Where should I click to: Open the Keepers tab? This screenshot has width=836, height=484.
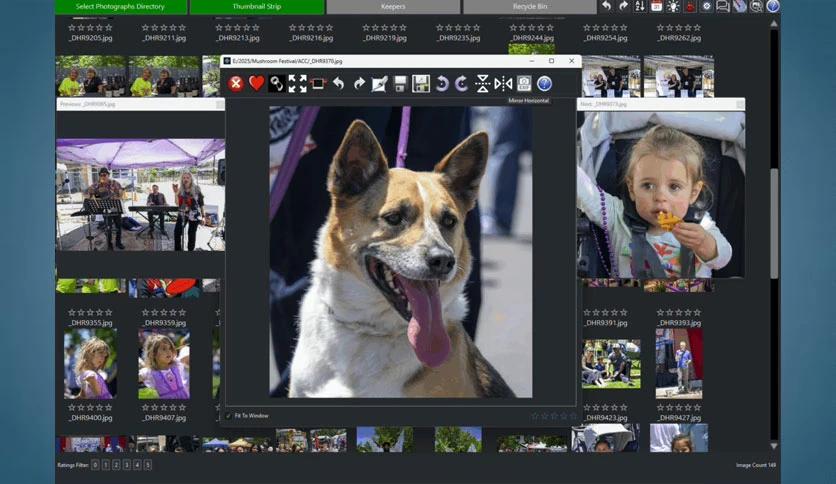point(393,7)
